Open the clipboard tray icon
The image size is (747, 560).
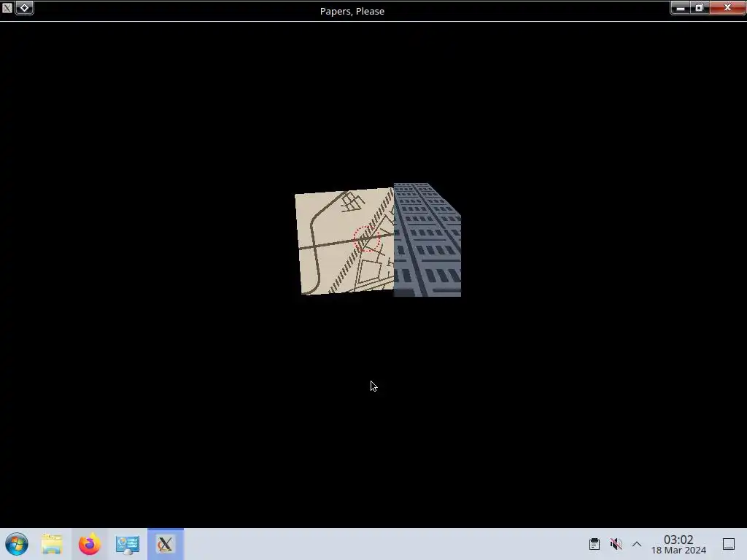pyautogui.click(x=594, y=544)
